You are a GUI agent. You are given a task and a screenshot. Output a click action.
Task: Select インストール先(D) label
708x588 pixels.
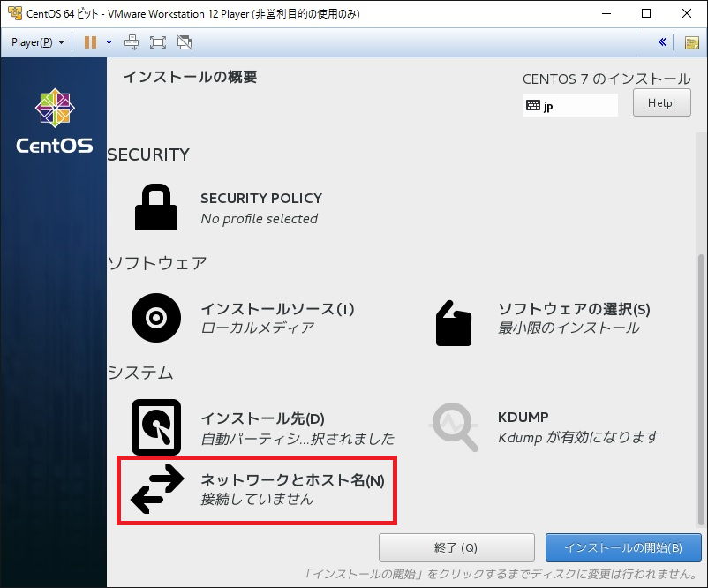263,418
